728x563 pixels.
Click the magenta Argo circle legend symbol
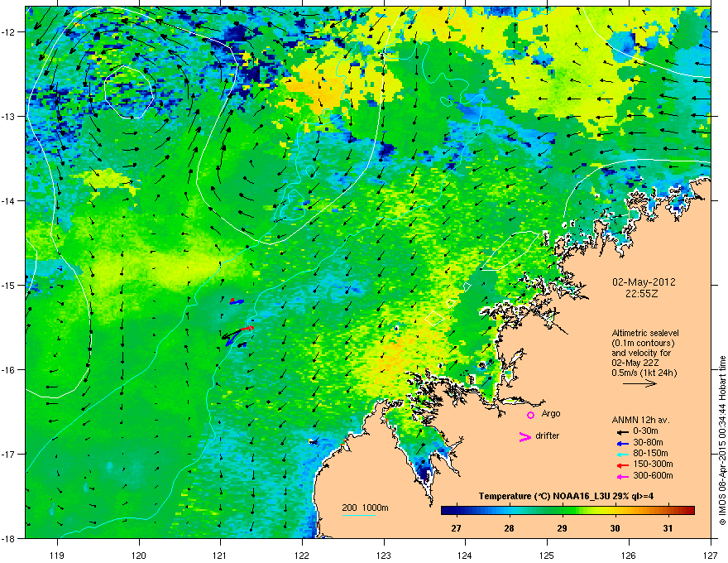[530, 415]
